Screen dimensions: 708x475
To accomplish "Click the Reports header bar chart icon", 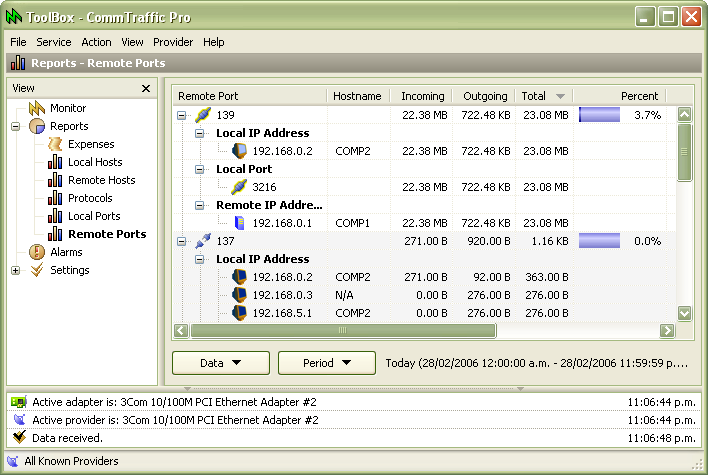I will point(18,63).
